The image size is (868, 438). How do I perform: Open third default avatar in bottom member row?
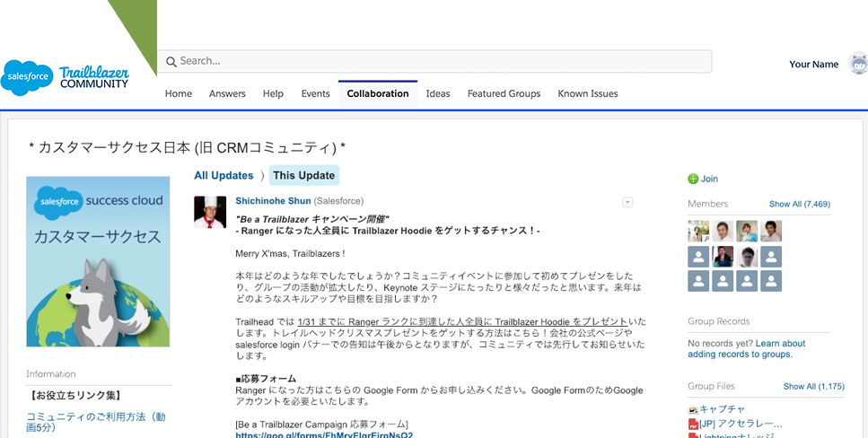coord(747,281)
